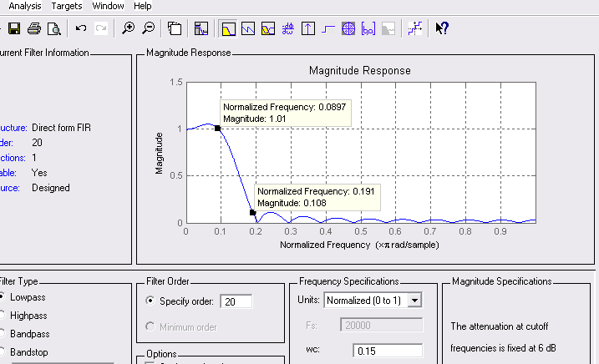Save the filter session with the floppy icon
This screenshot has width=599, height=364.
pyautogui.click(x=14, y=28)
